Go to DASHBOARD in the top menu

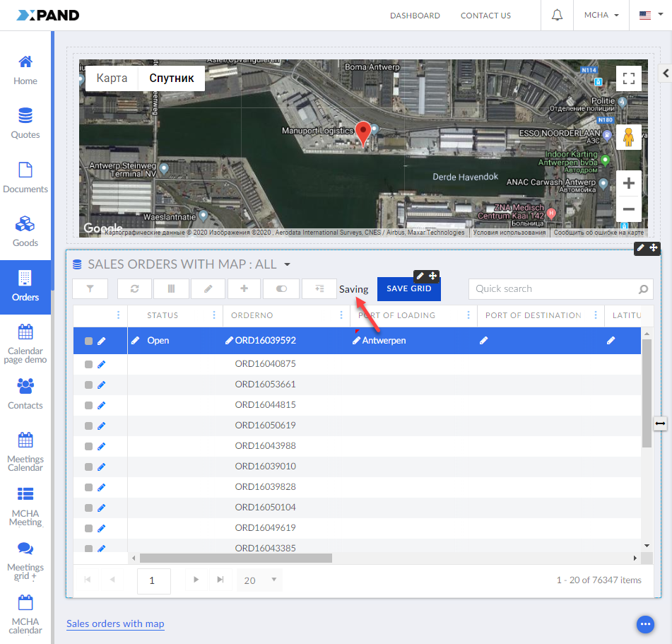coord(415,15)
